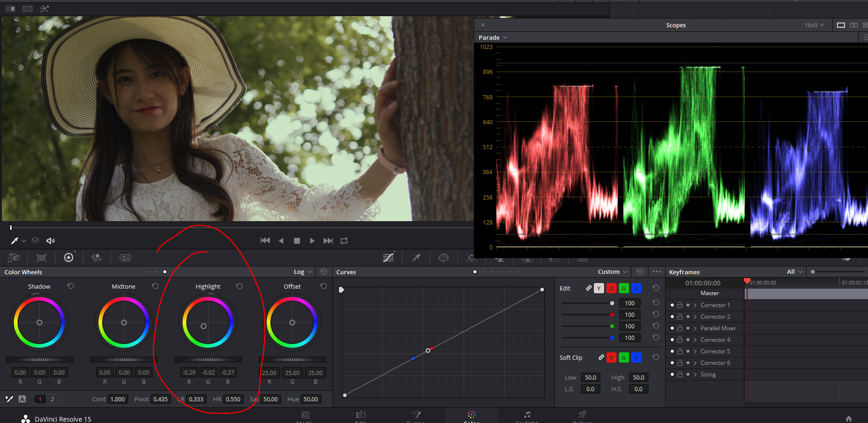Select the green Edit curve channel
Viewport: 868px width, 423px height.
tap(624, 289)
